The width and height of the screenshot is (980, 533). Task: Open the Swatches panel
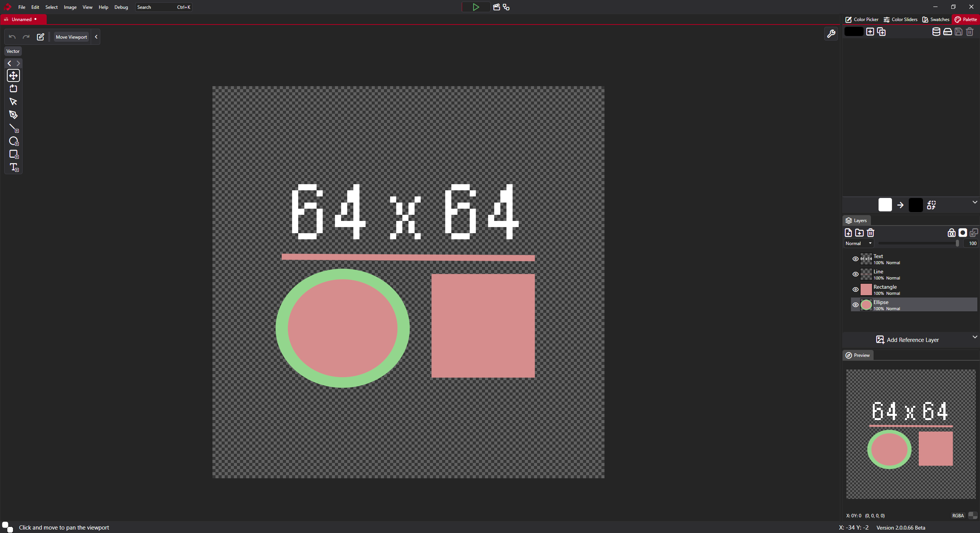pyautogui.click(x=936, y=19)
